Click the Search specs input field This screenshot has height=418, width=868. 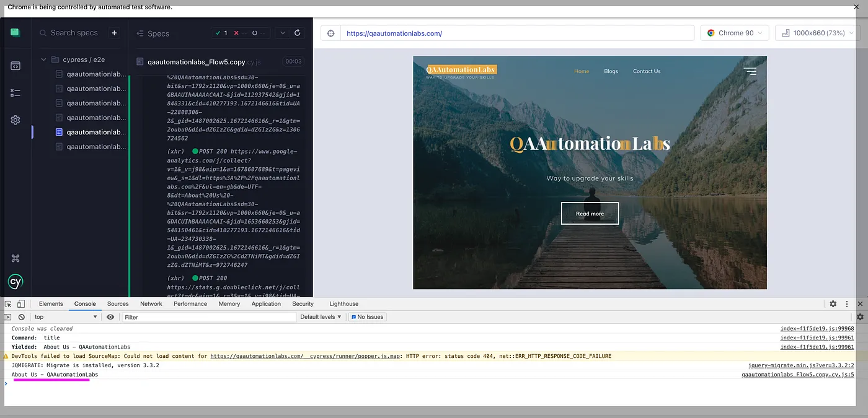click(74, 33)
